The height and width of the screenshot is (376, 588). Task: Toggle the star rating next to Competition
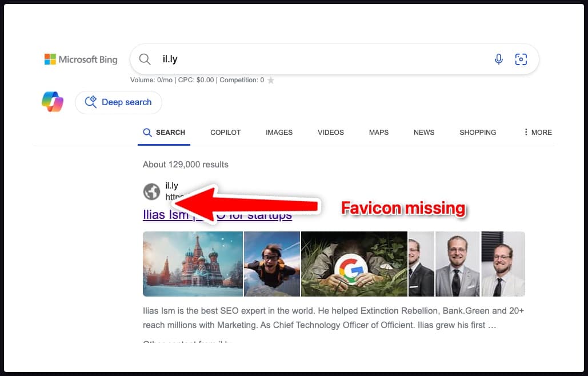pos(270,80)
